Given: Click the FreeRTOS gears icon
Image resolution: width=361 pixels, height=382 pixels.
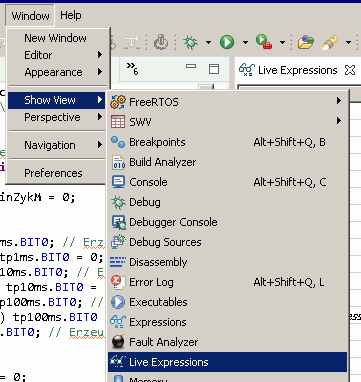Looking at the screenshot, I should tap(118, 102).
